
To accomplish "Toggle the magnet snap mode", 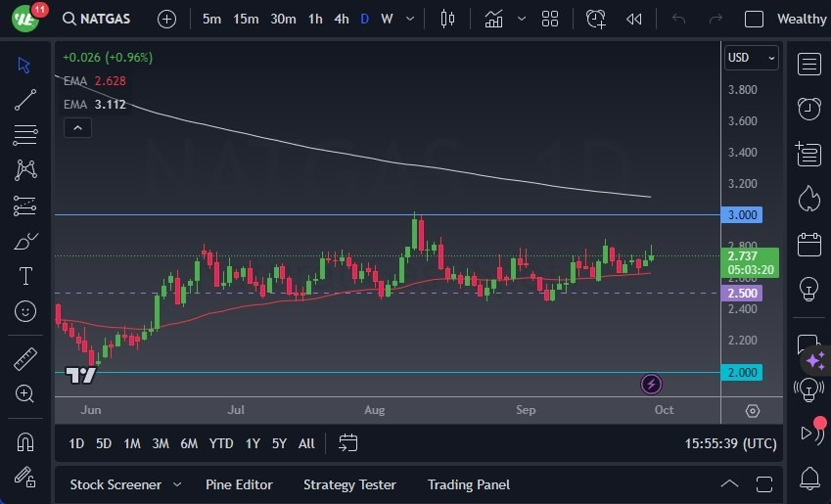I will [x=25, y=441].
